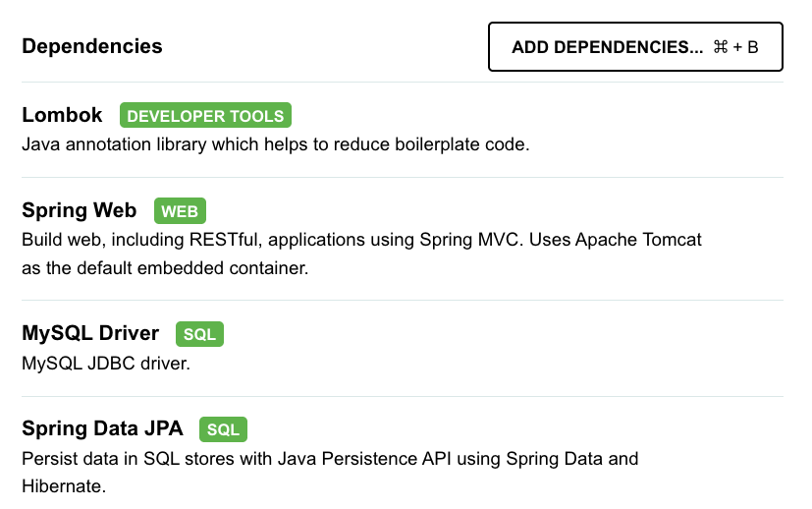Select the Spring Data JPA dependency title
Viewport: 812px width, 509px height.
point(102,428)
